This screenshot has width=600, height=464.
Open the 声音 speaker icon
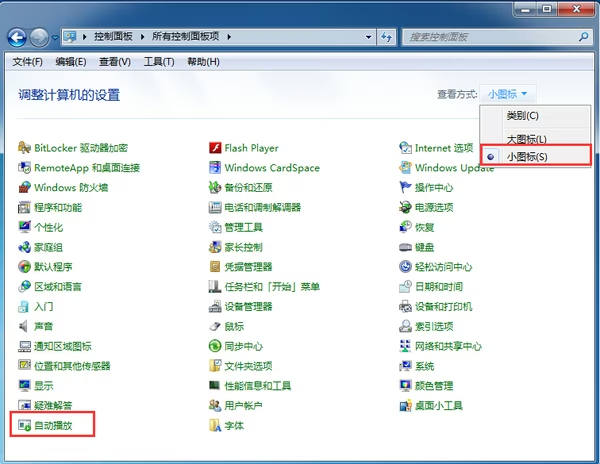point(24,326)
